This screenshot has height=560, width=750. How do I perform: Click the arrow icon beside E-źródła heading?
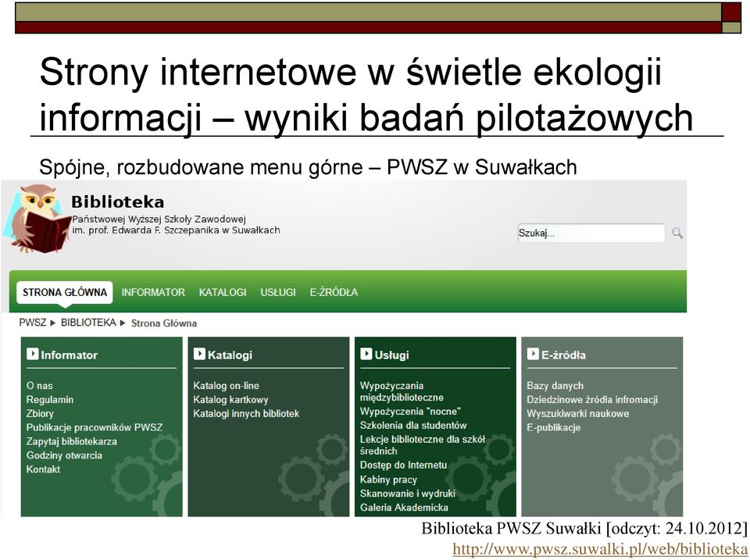point(533,354)
